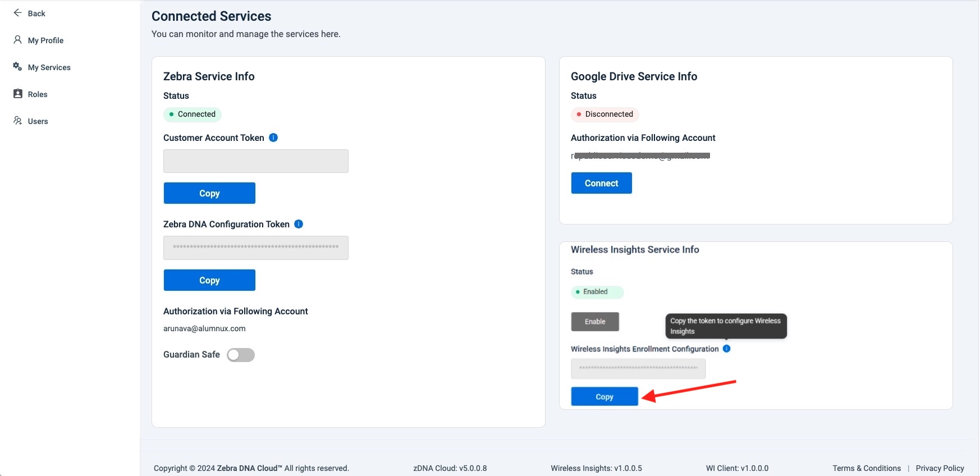This screenshot has width=980, height=476.
Task: Click info icon beside Zebra DNA Configuration Token
Action: click(x=299, y=224)
